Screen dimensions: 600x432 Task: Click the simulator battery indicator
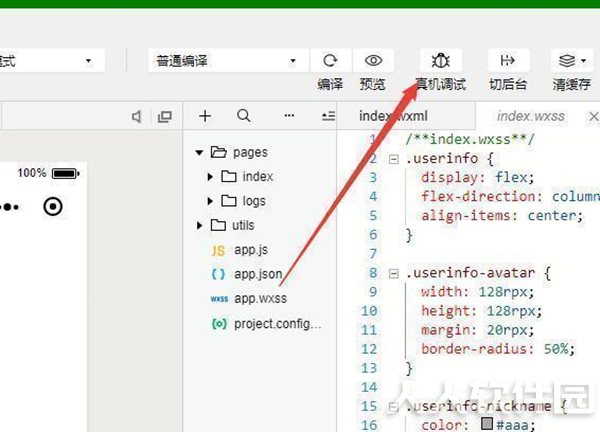[x=65, y=173]
